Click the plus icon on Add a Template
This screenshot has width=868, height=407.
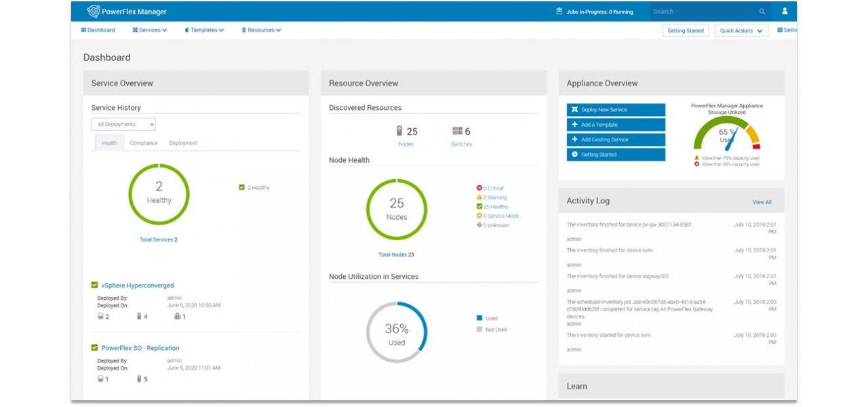[574, 125]
